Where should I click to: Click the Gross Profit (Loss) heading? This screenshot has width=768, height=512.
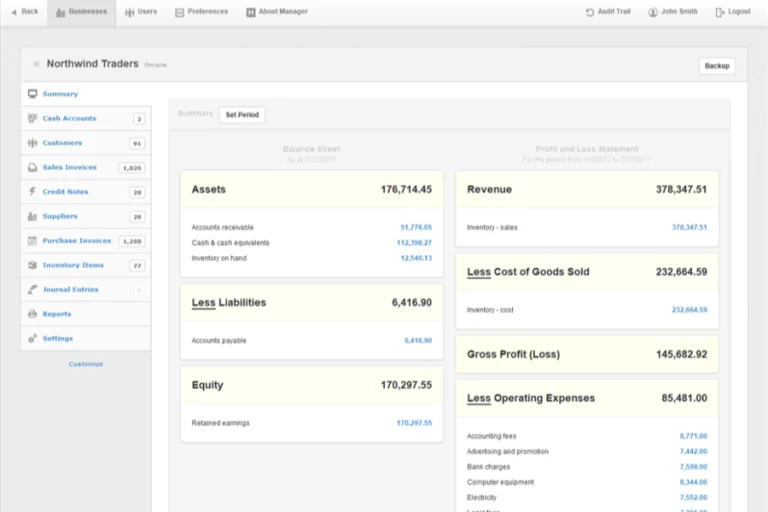(513, 354)
